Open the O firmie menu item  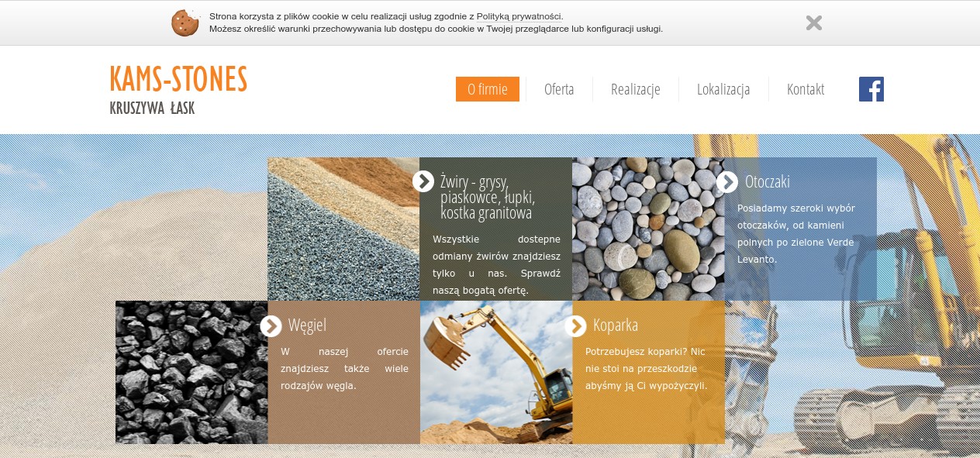488,89
